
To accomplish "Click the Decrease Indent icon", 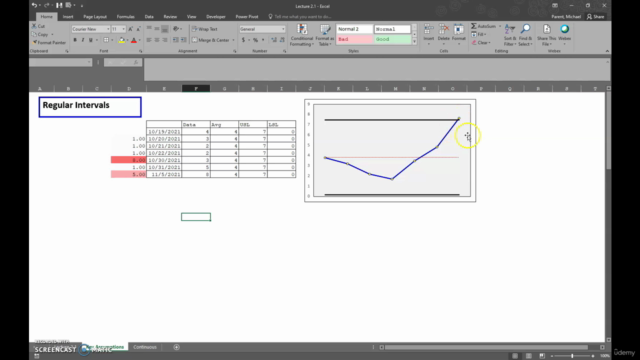I will click(176, 40).
